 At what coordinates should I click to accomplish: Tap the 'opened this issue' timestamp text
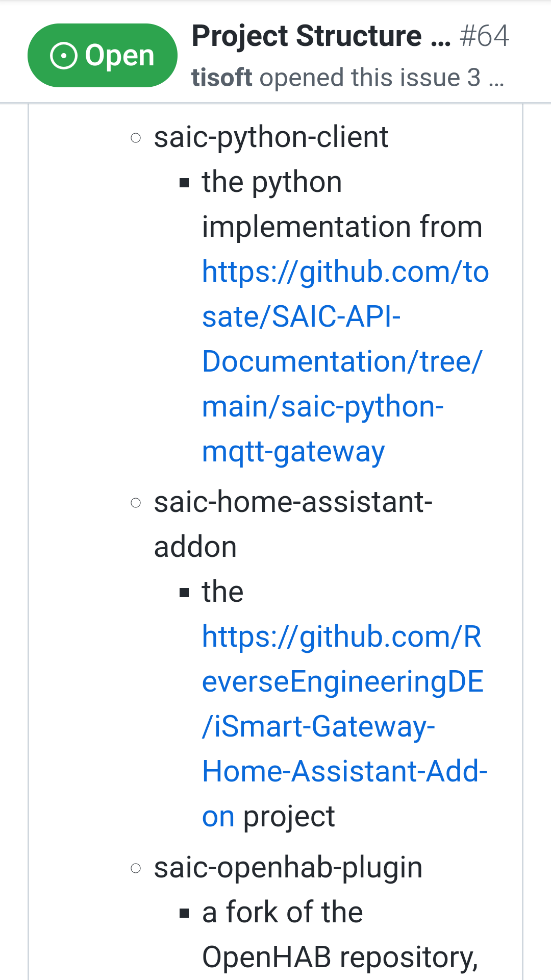(369, 78)
